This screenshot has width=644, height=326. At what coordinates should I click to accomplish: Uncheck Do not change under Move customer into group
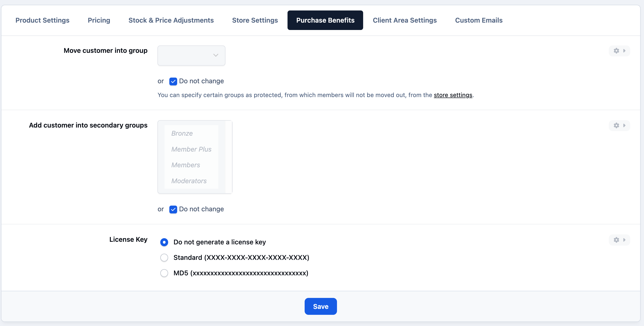pyautogui.click(x=173, y=81)
